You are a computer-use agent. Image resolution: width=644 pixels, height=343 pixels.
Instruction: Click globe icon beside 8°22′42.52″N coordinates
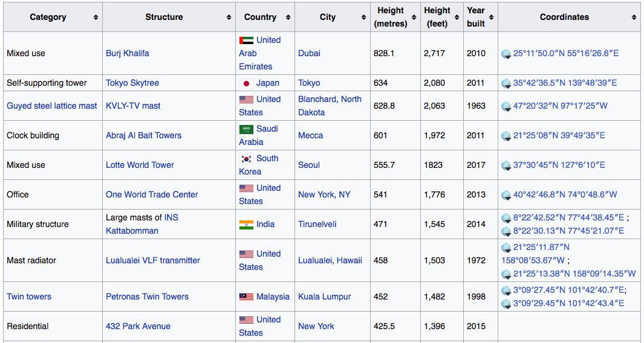click(x=506, y=218)
